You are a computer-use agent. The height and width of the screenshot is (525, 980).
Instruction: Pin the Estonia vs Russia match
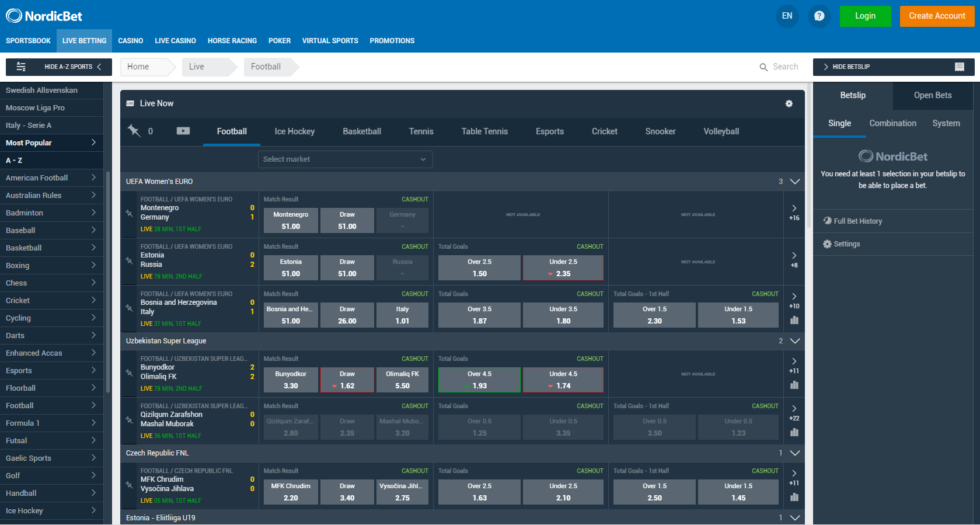tap(130, 260)
